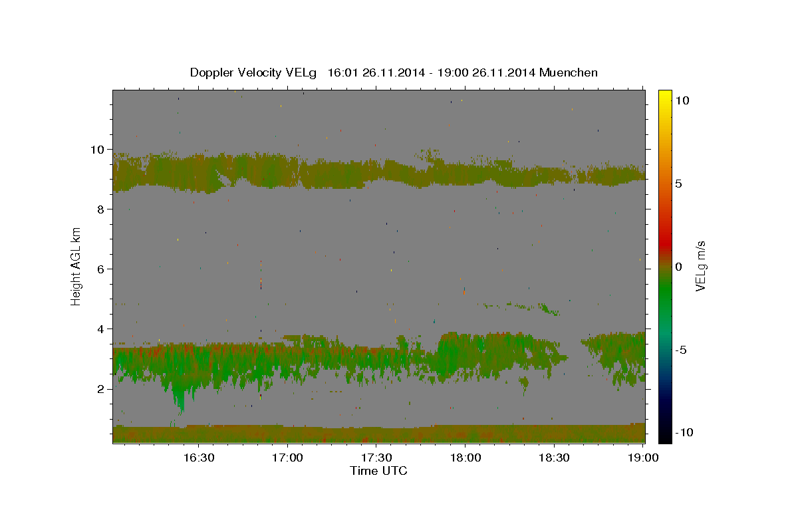The height and width of the screenshot is (532, 798).
Task: Click the 'Muenchen' location text in the title
Action: click(569, 72)
